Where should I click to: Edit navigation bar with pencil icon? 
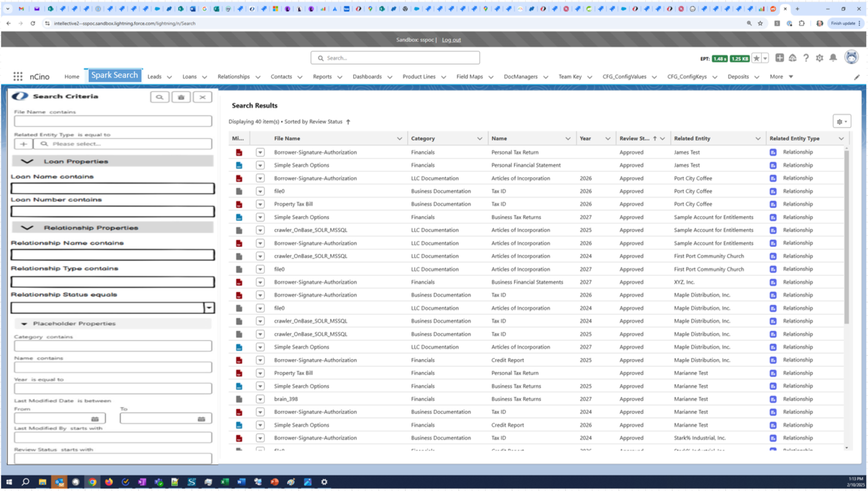(x=856, y=77)
